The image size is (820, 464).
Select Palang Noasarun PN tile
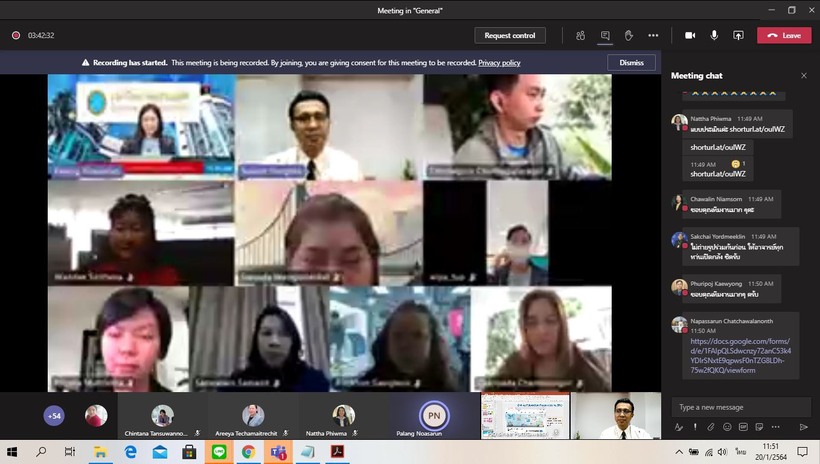click(434, 416)
